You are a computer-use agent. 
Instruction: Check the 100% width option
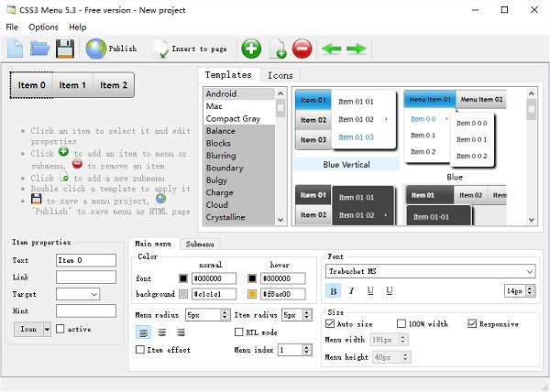(x=401, y=323)
